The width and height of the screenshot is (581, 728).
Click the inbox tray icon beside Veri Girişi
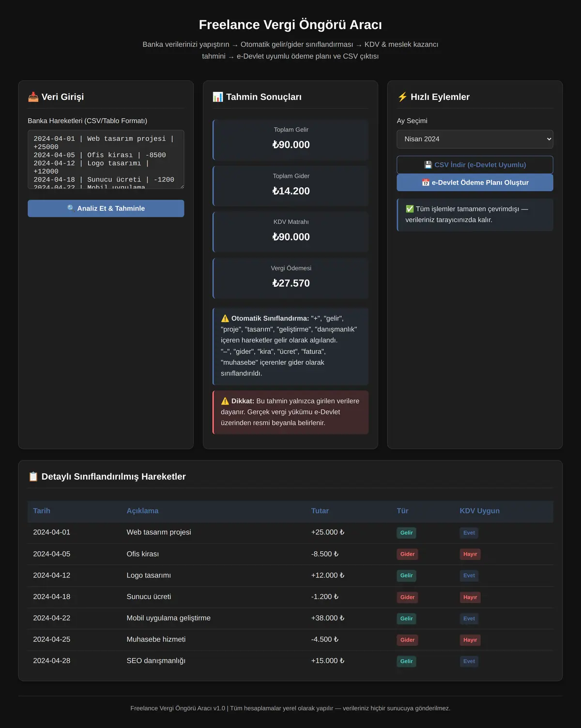(x=33, y=97)
